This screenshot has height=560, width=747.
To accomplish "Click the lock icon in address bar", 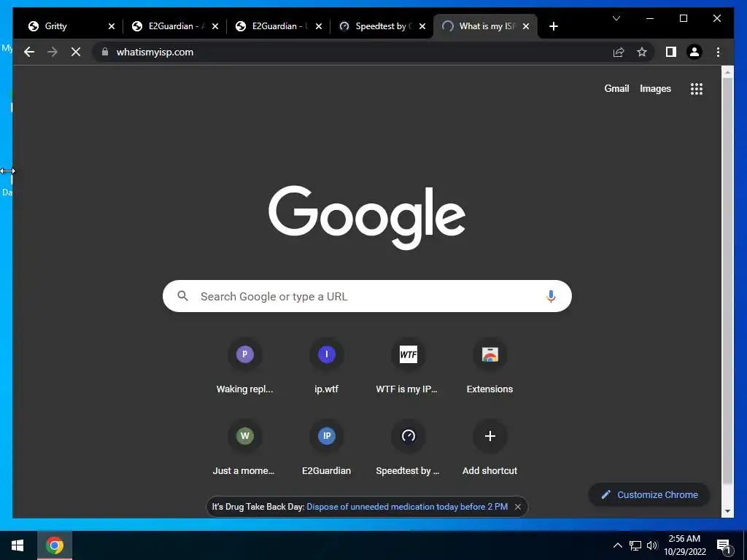I will point(105,52).
